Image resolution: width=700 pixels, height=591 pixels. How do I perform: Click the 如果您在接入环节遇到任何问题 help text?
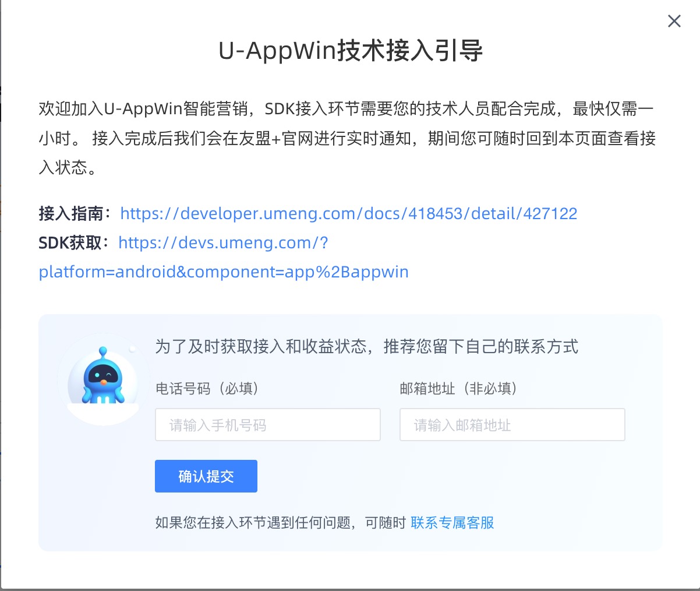point(280,523)
